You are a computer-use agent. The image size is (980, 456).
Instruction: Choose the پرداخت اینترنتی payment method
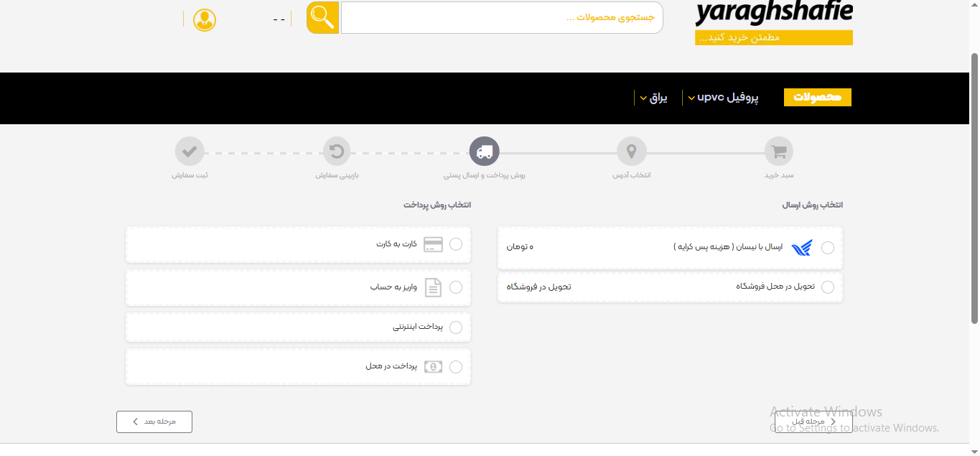(x=456, y=327)
